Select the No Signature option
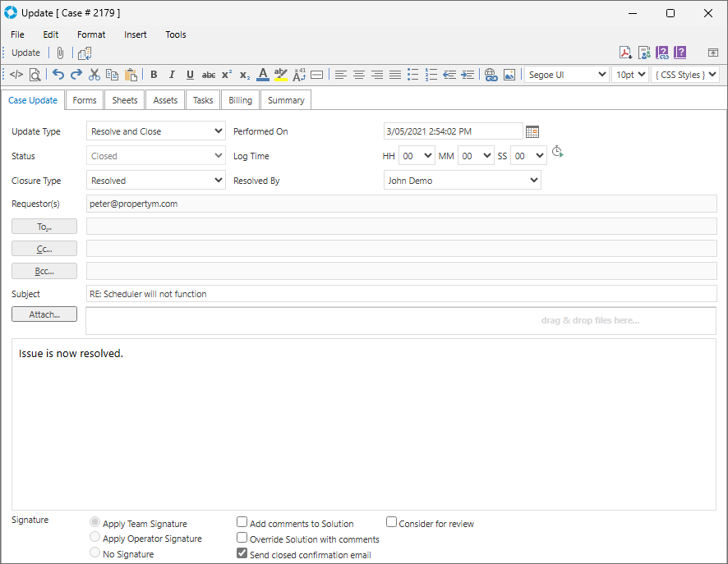The height and width of the screenshot is (564, 728). point(95,553)
